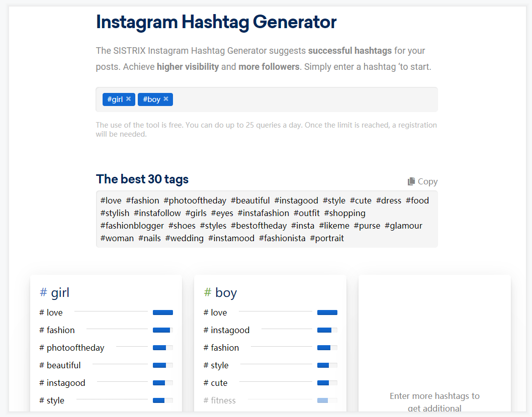Select # cute in the boy card
532x417 pixels.
click(215, 383)
